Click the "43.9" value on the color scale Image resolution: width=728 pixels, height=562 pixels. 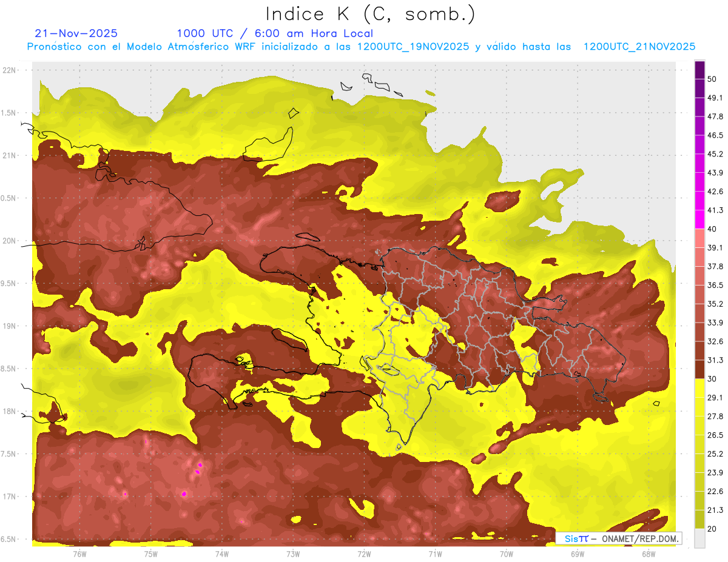click(715, 173)
